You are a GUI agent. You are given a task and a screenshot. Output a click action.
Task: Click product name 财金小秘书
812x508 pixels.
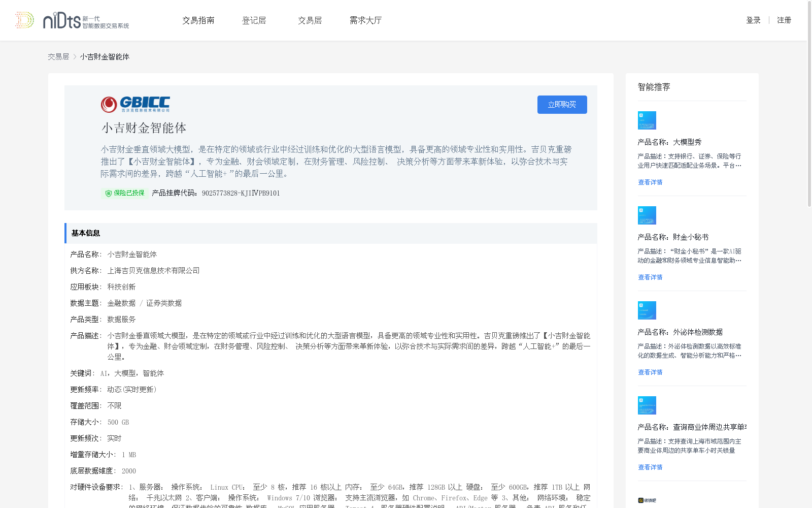[691, 237]
